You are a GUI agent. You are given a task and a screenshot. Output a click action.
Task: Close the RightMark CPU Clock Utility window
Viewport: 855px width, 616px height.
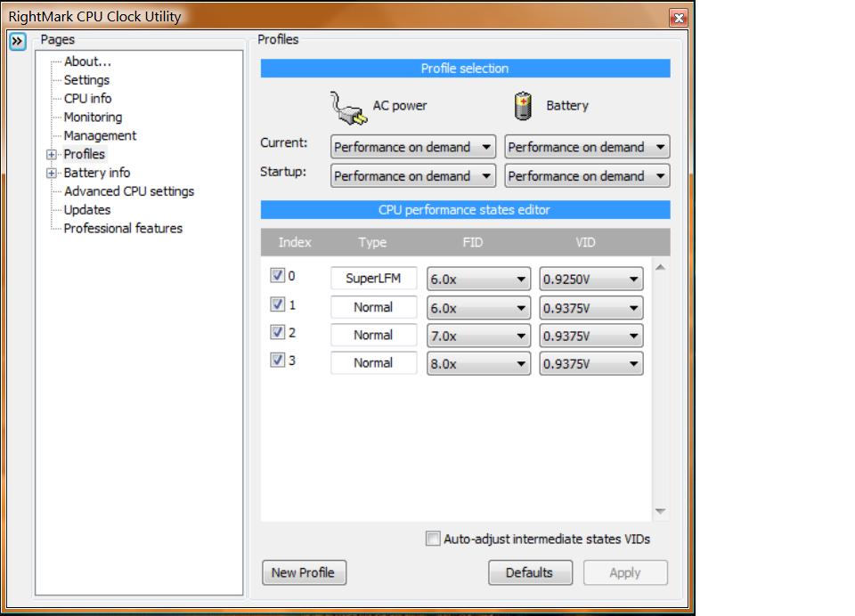coord(679,18)
